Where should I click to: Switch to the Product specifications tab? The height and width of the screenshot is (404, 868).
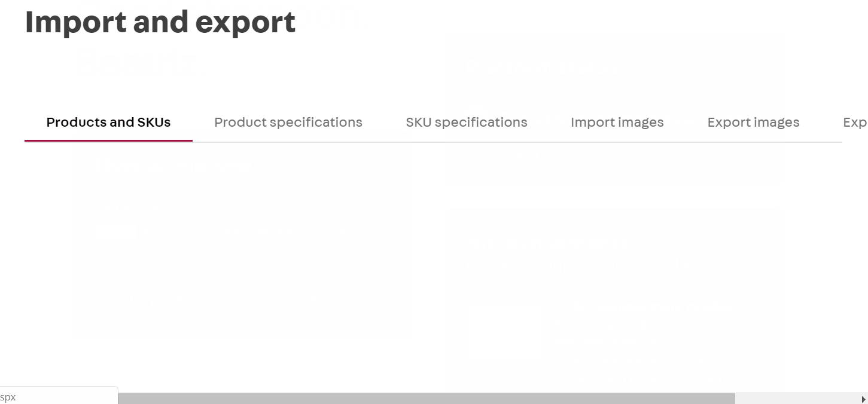coord(288,122)
